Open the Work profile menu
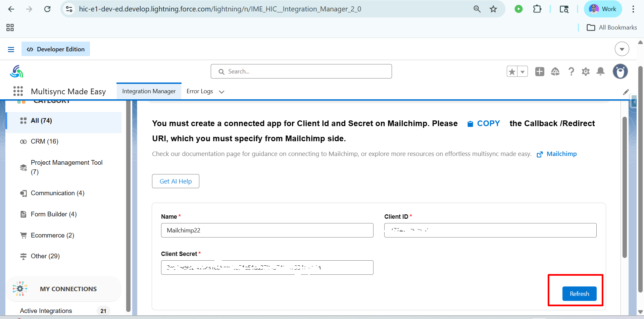The height and width of the screenshot is (319, 644). coord(603,9)
